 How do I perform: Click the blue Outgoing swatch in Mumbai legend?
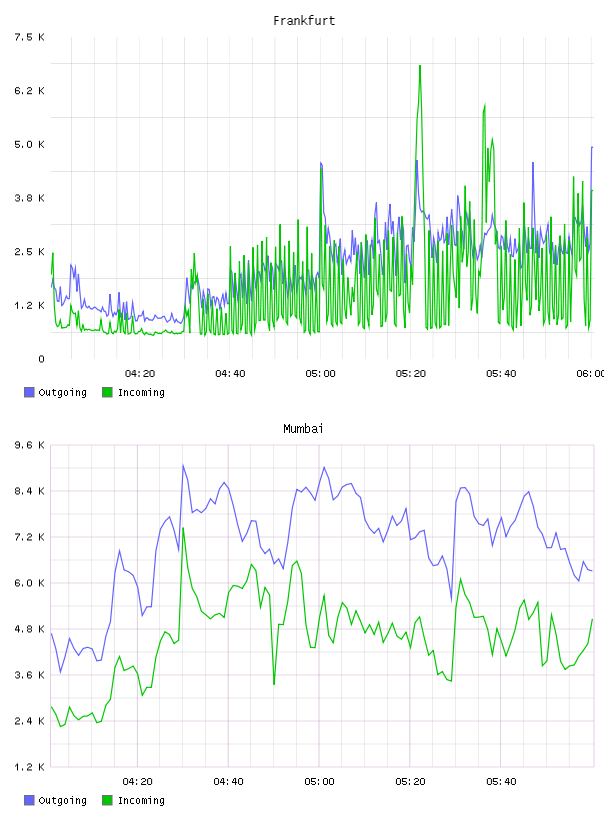pyautogui.click(x=29, y=800)
